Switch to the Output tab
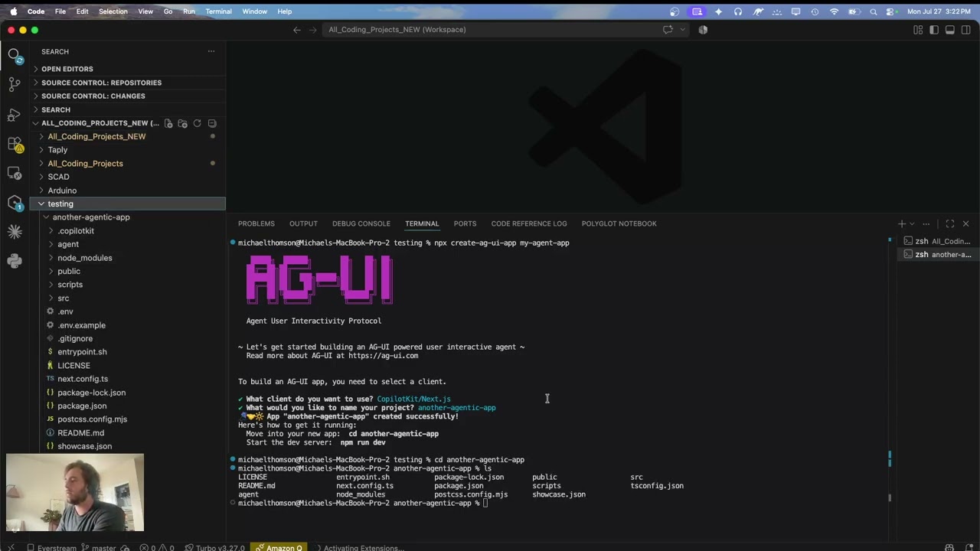The height and width of the screenshot is (551, 980). [303, 223]
